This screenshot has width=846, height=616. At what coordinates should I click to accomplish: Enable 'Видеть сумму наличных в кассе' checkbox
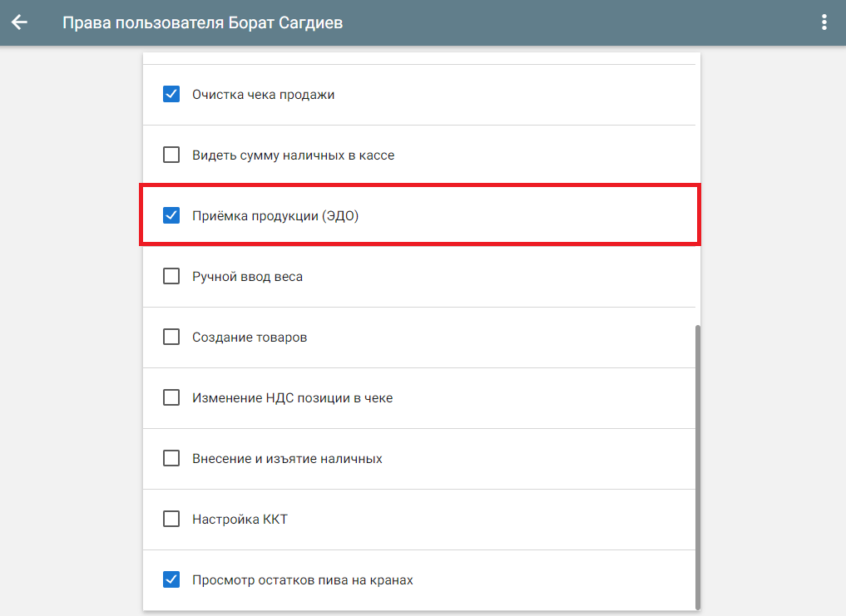click(171, 155)
